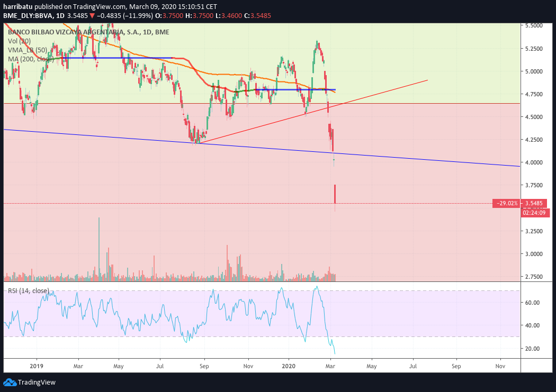Click the 4.7500 price axis label
Viewport: 556px width, 392px height.
(534, 94)
